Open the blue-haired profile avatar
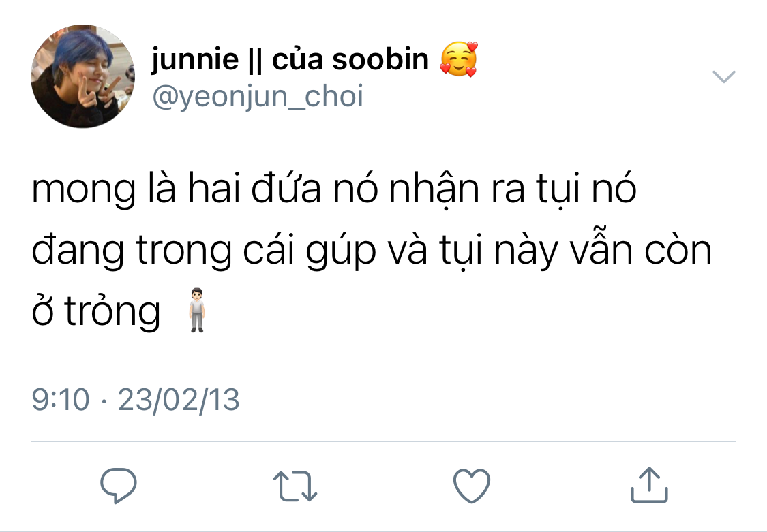This screenshot has width=767, height=532. tap(82, 76)
